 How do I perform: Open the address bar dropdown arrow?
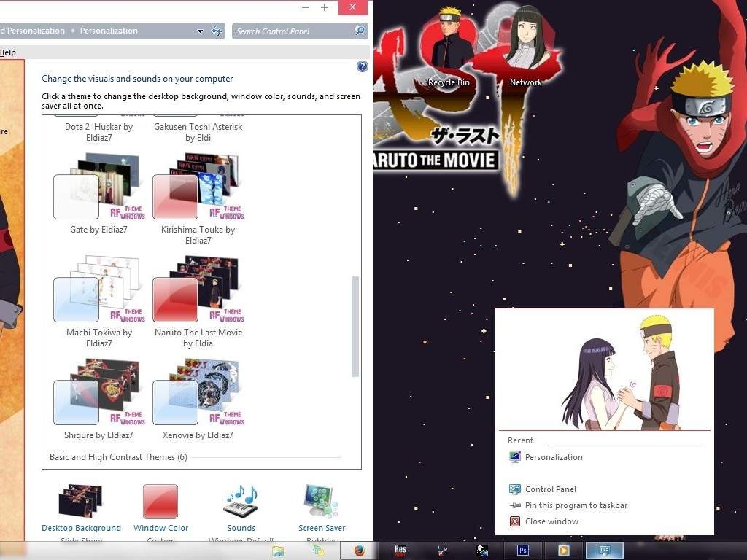click(x=200, y=31)
